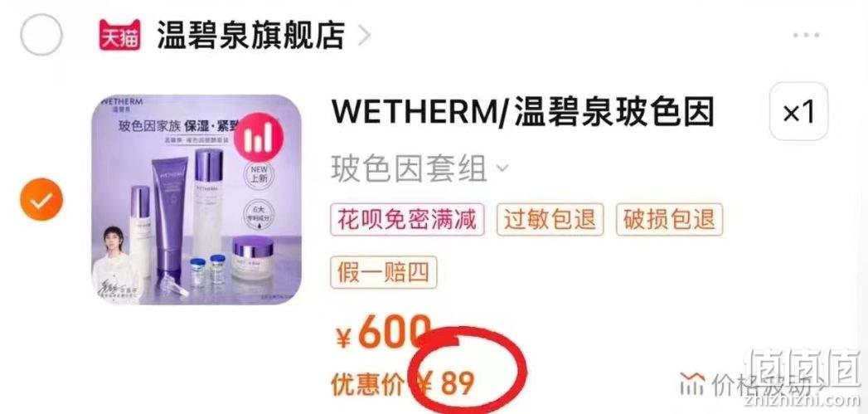Open the three-dots more options menu
Image resolution: width=868 pixels, height=414 pixels.
(806, 35)
